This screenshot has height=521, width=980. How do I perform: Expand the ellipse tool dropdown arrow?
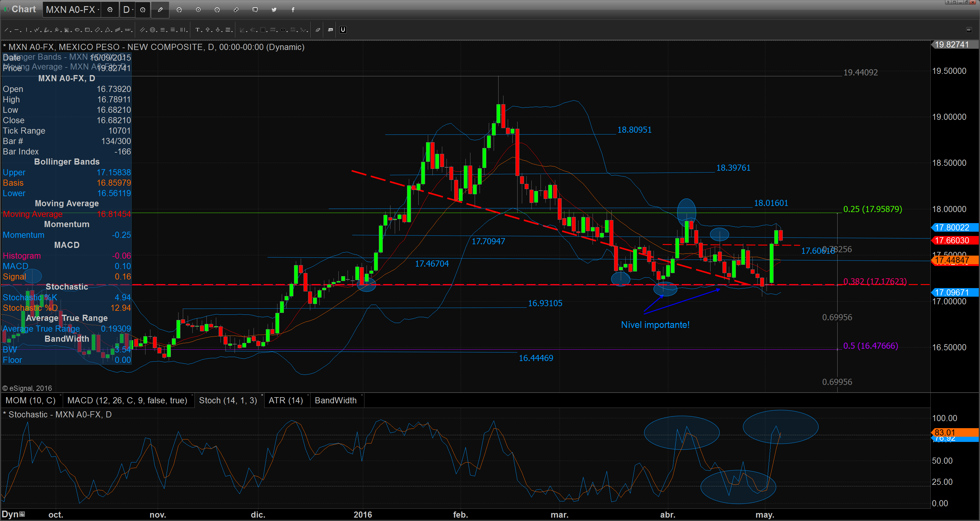[x=81, y=32]
